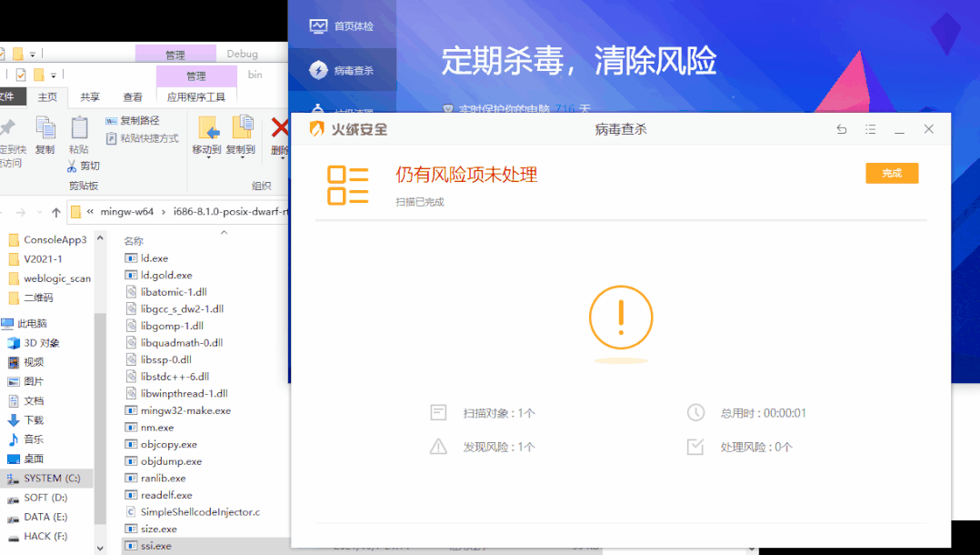
Task: Click the 扫描对象 document icon
Action: click(x=438, y=412)
